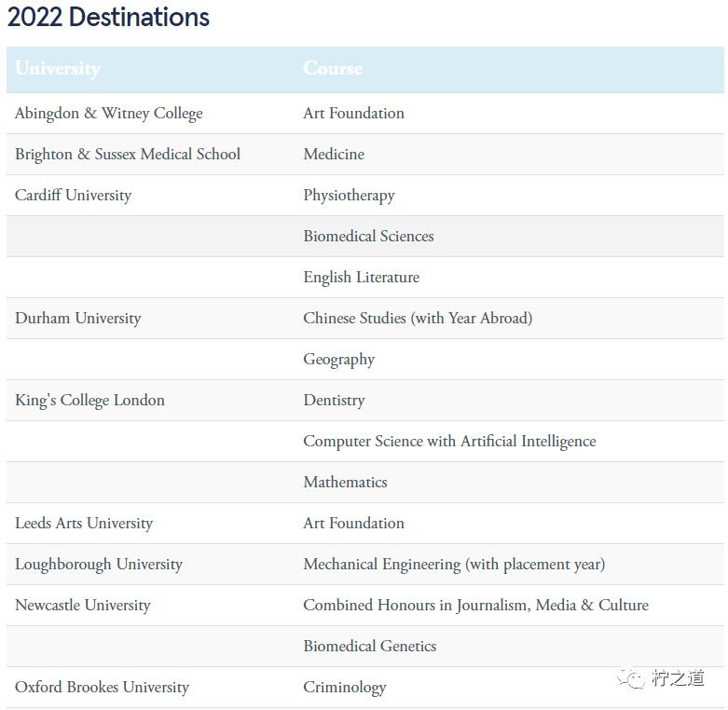Click "Combined Honours in Journalism, Media & Culture"

click(476, 605)
